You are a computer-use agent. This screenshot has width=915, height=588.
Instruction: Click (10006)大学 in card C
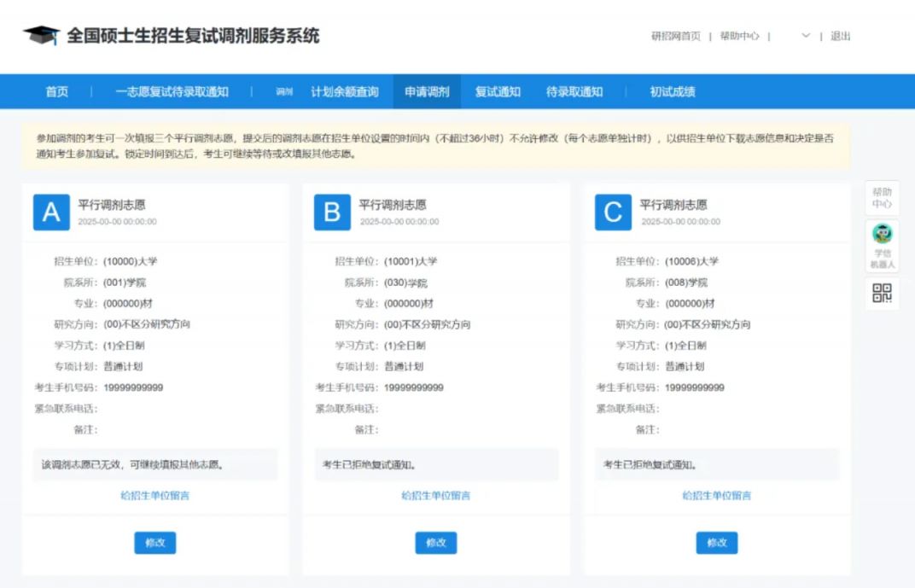(691, 261)
